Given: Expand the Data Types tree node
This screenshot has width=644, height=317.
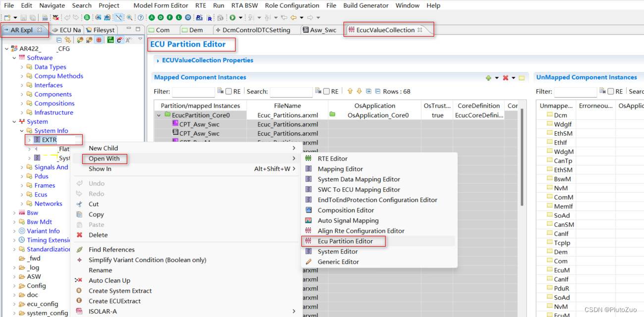Looking at the screenshot, I should 22,67.
